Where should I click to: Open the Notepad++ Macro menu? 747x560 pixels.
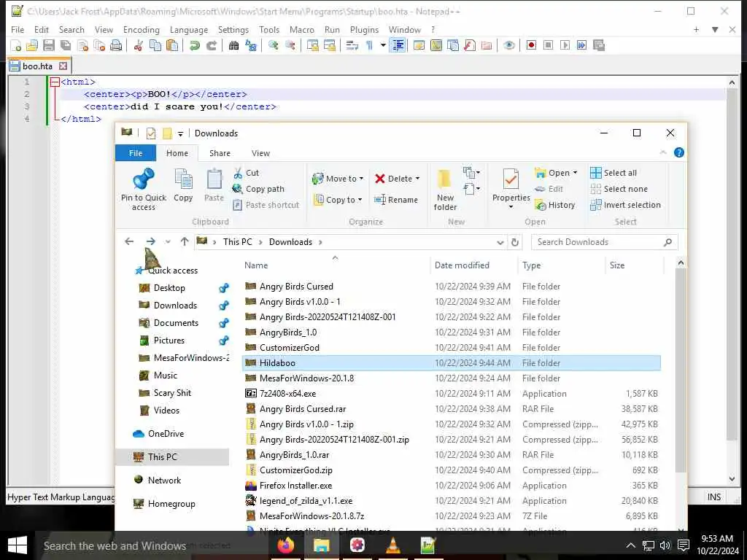click(x=301, y=29)
